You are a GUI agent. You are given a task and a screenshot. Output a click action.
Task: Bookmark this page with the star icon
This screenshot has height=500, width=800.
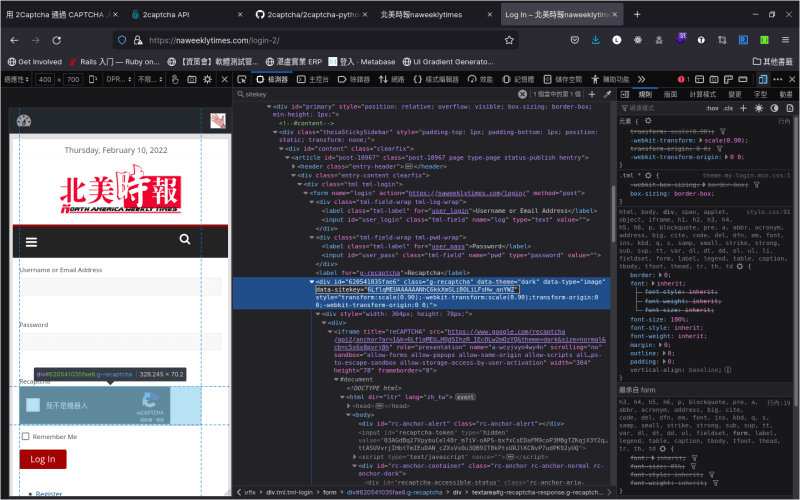(509, 40)
